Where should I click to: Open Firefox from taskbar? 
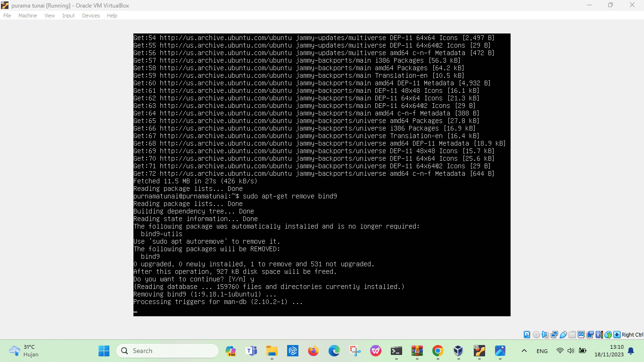point(314,351)
